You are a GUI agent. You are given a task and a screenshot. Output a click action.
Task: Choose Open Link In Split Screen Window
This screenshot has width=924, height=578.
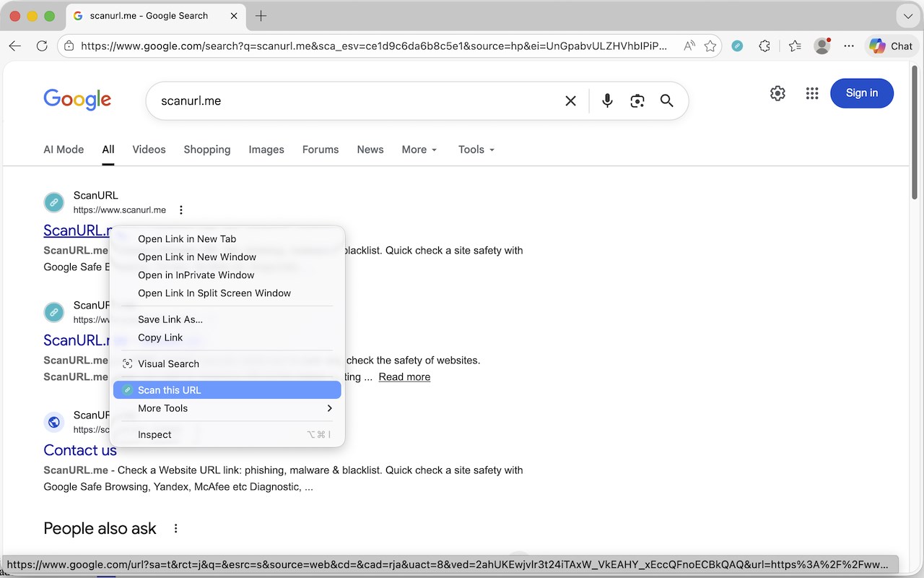pyautogui.click(x=227, y=293)
